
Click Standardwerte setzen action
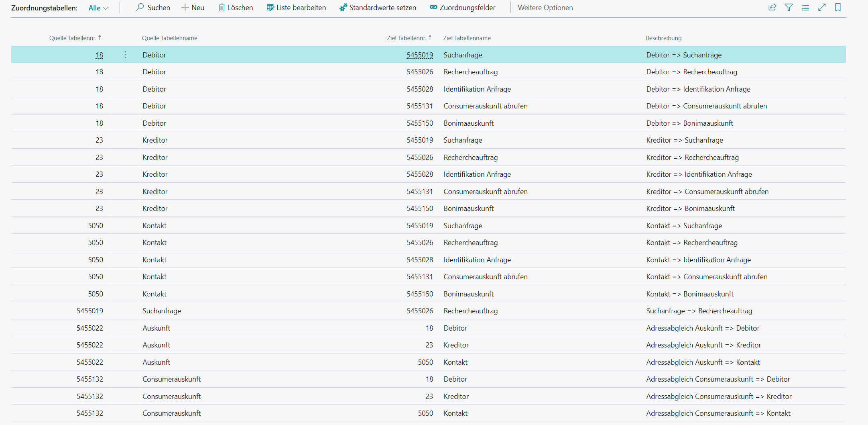[x=378, y=8]
